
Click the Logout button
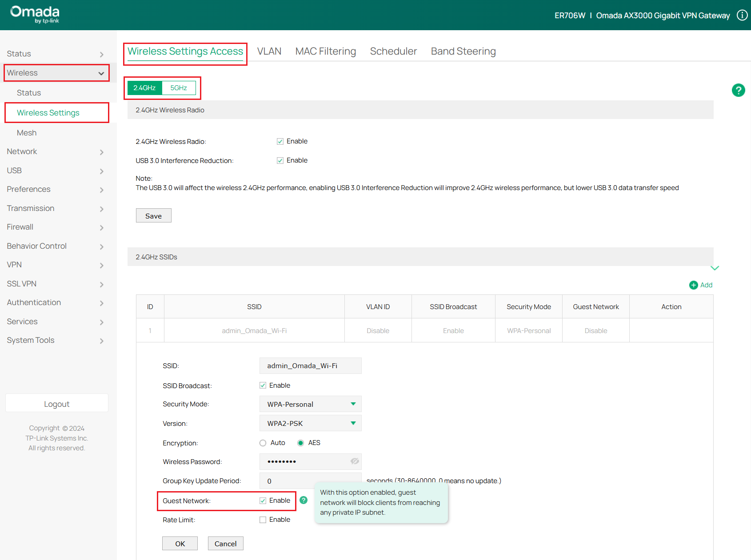click(x=56, y=404)
